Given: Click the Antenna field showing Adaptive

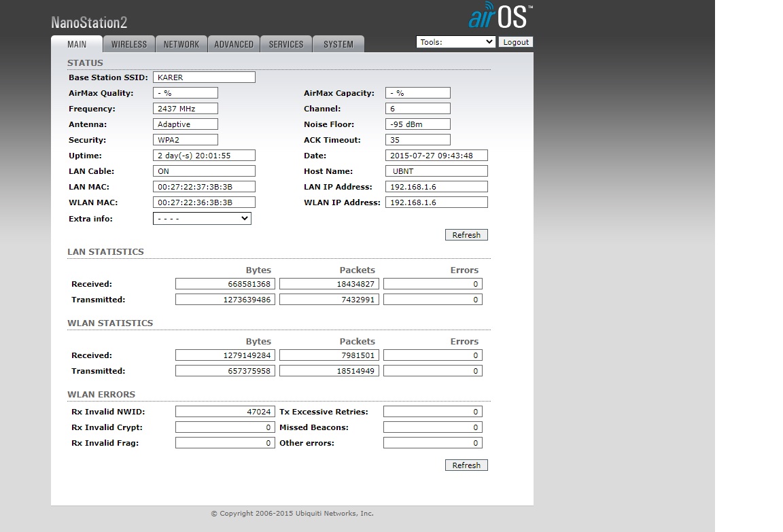Looking at the screenshot, I should pos(186,124).
